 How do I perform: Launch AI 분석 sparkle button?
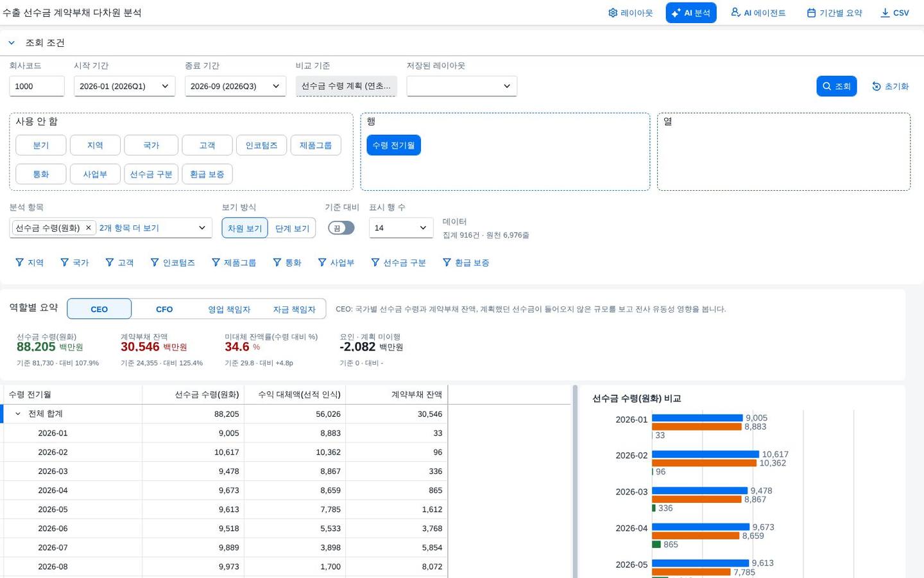coord(691,13)
